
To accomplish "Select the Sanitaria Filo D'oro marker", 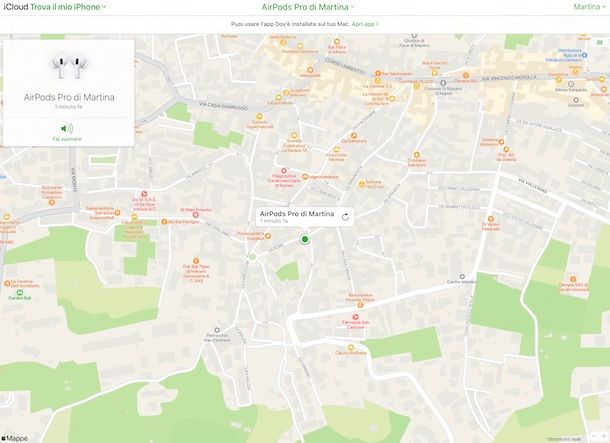I will coord(361,184).
